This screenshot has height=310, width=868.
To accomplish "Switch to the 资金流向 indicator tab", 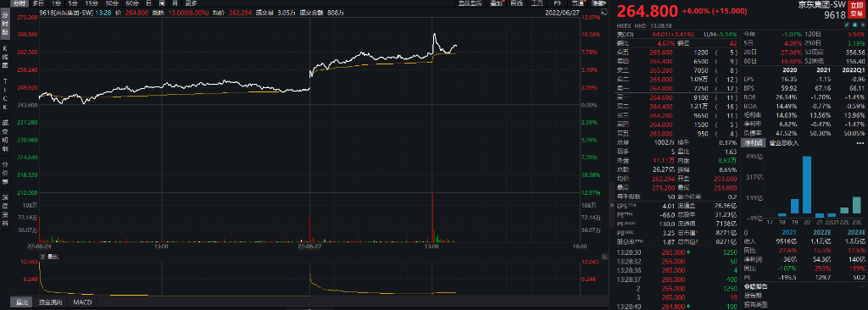I will pos(50,302).
